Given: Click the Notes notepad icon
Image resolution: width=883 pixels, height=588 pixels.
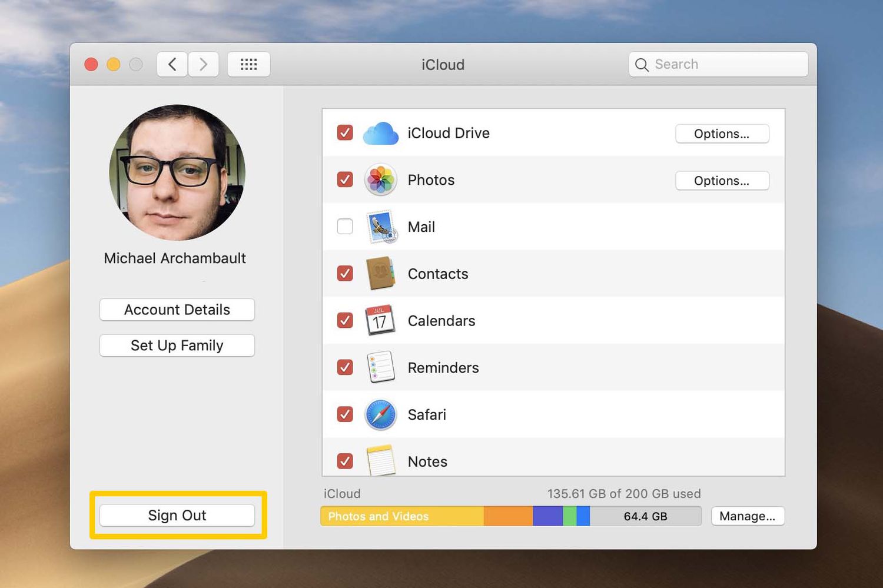Looking at the screenshot, I should point(380,461).
